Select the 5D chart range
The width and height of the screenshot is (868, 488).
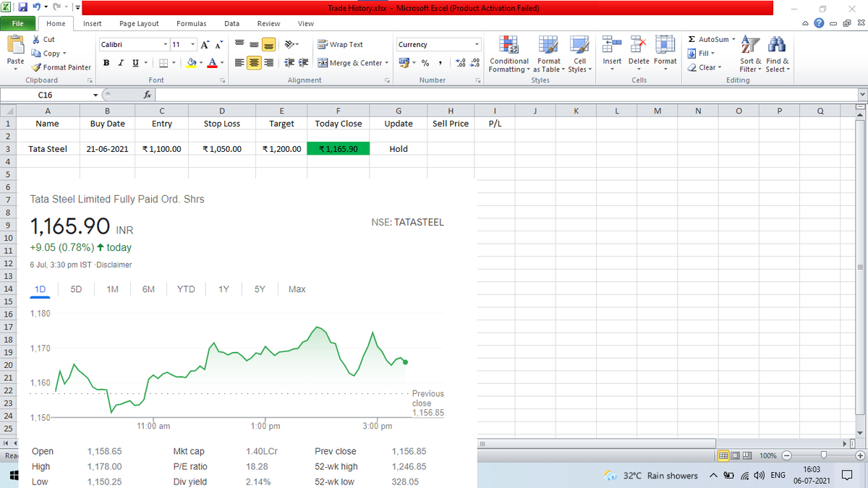(76, 289)
